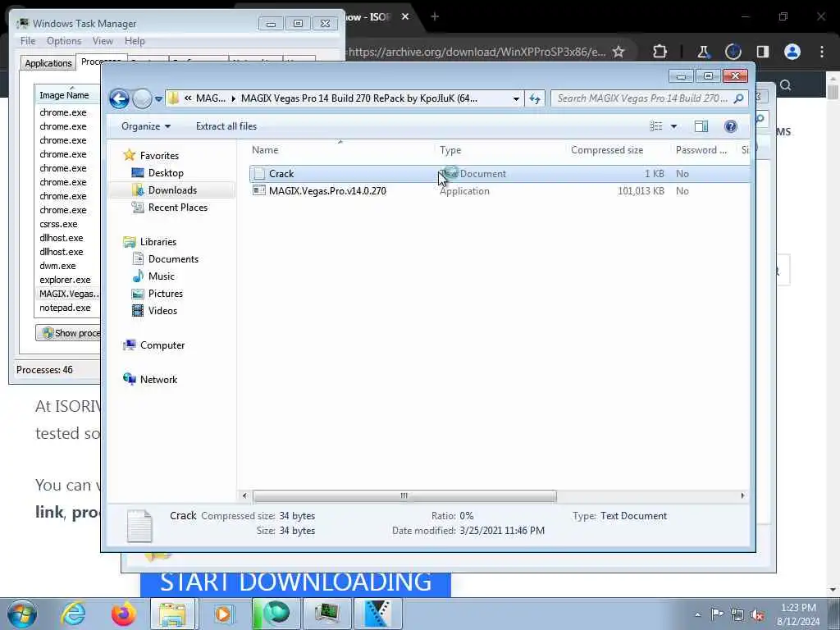Open the Windows Start button
The image size is (840, 630).
22,614
